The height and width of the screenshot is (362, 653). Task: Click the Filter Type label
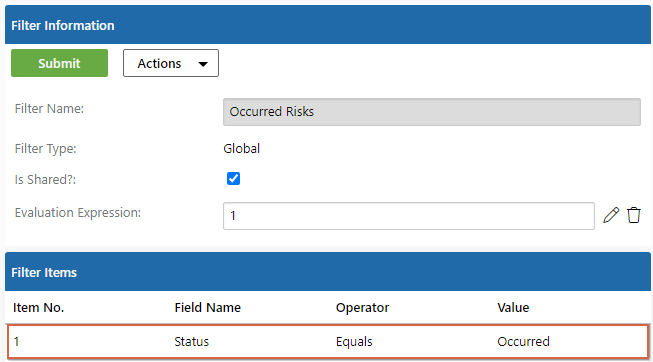point(45,149)
